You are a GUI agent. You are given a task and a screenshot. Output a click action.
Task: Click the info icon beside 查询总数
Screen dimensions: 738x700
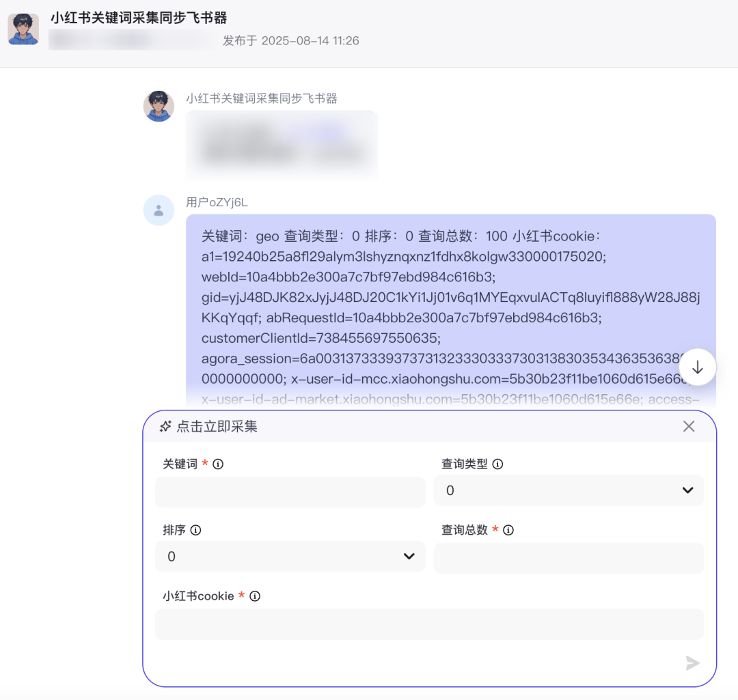click(x=508, y=530)
